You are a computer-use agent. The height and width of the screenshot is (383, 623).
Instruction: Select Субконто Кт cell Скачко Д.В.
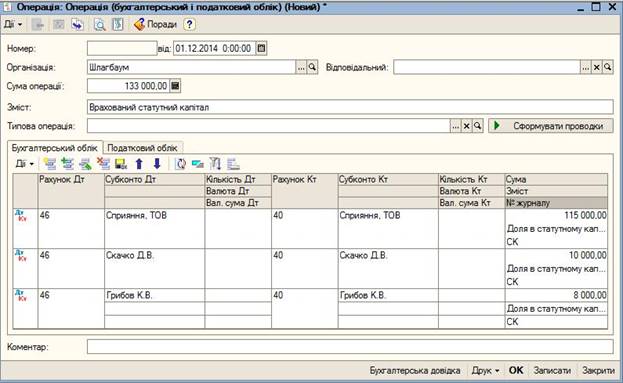tap(388, 255)
